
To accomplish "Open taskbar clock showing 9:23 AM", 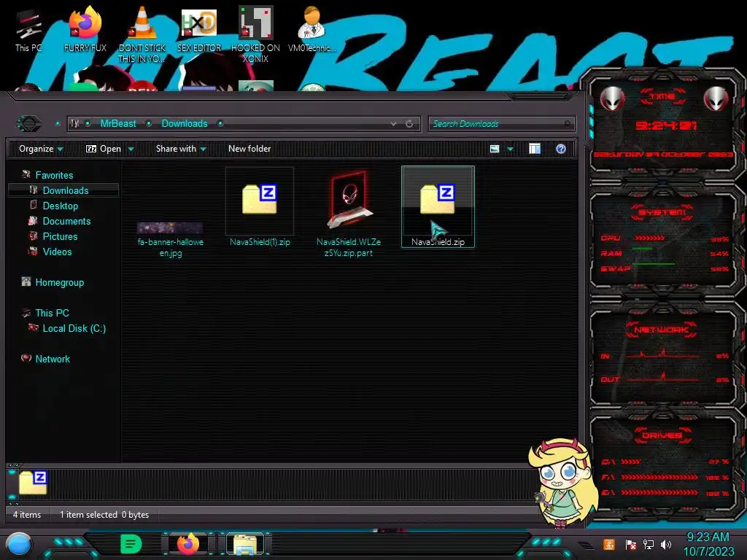I will click(708, 544).
